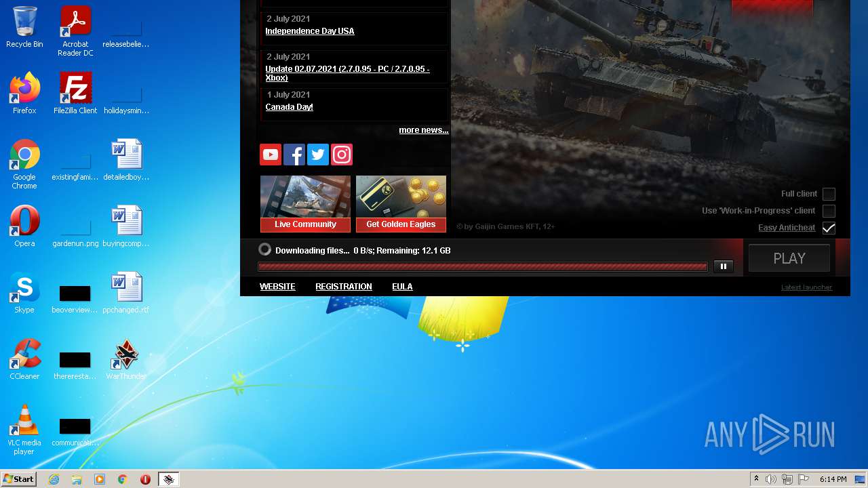
Task: Open Update 02.07.2021 news item
Action: [x=347, y=73]
